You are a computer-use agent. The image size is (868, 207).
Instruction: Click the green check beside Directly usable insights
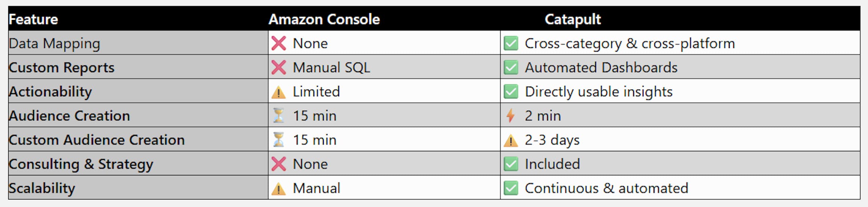point(511,91)
